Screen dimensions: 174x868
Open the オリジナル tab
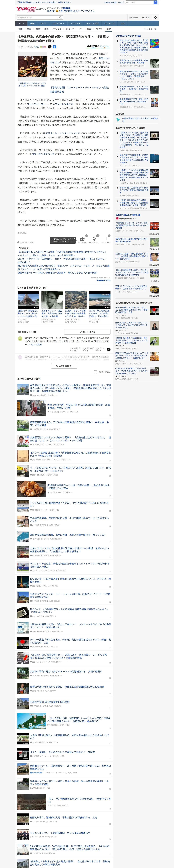click(75, 24)
